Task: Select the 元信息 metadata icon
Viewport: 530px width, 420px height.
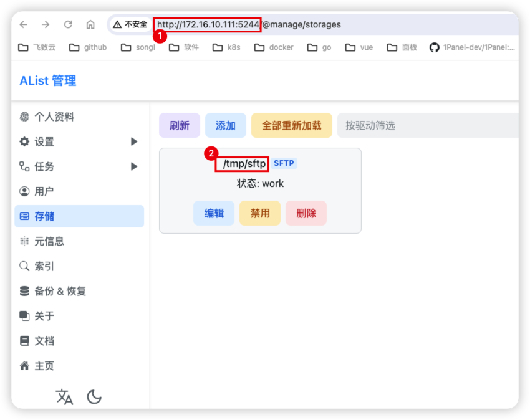Action: 24,241
